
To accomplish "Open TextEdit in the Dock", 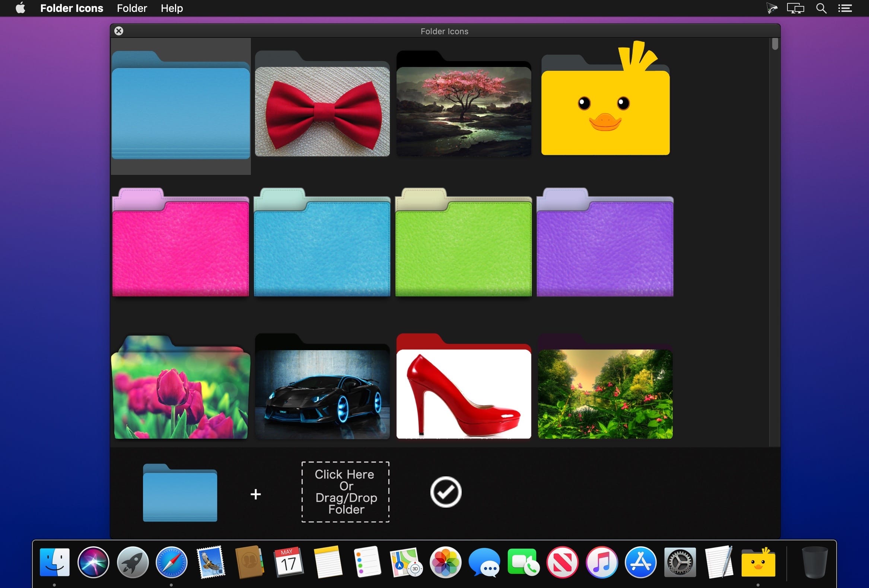I will tap(719, 562).
